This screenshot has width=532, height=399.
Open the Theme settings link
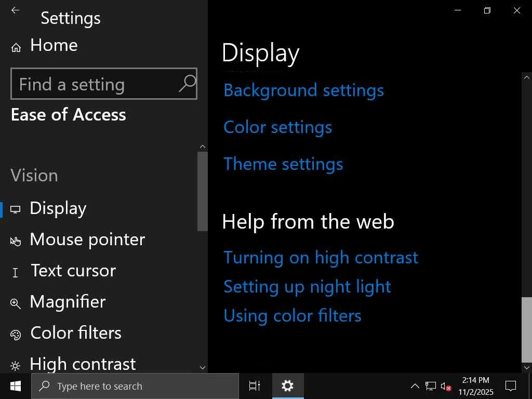click(283, 164)
